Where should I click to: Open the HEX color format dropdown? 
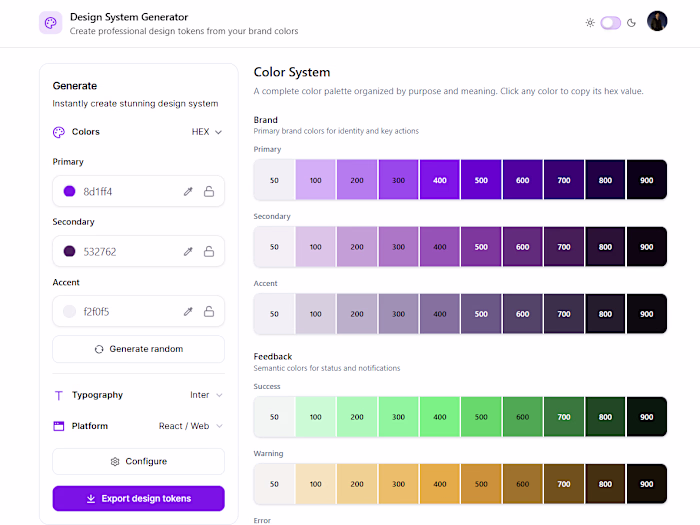pyautogui.click(x=207, y=132)
